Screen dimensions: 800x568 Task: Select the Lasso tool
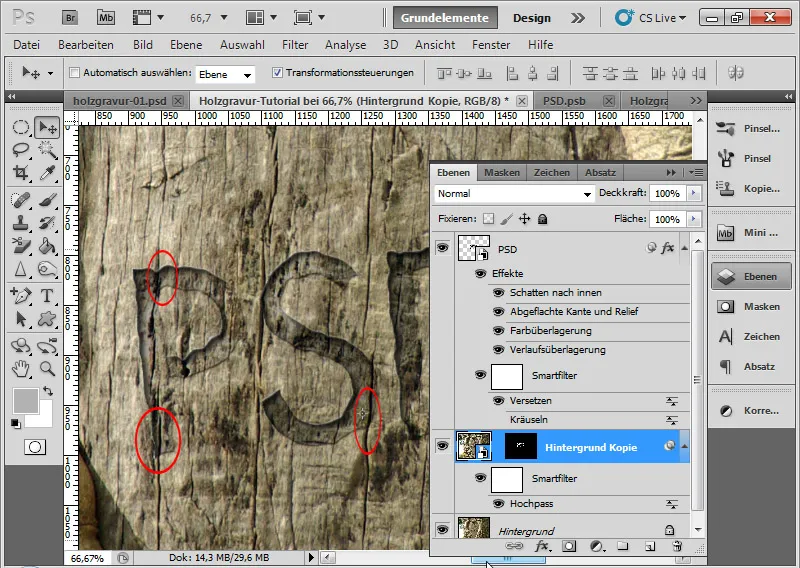pos(20,150)
